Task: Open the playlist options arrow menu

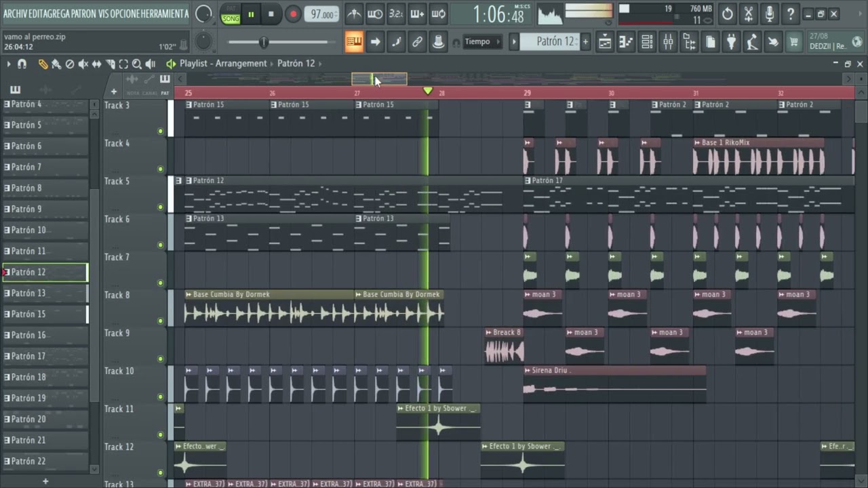Action: (8, 64)
